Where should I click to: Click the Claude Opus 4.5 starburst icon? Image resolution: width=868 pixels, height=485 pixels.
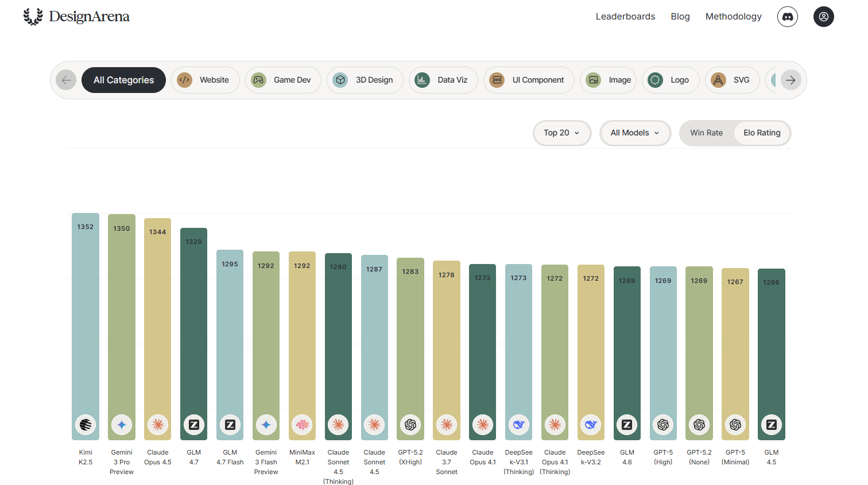pos(158,425)
